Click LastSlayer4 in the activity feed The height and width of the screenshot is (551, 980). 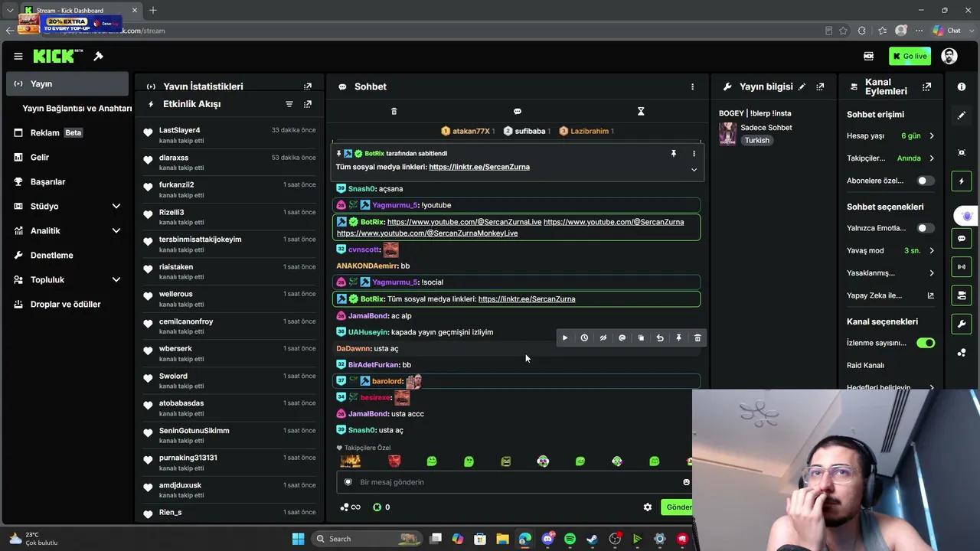click(x=180, y=130)
